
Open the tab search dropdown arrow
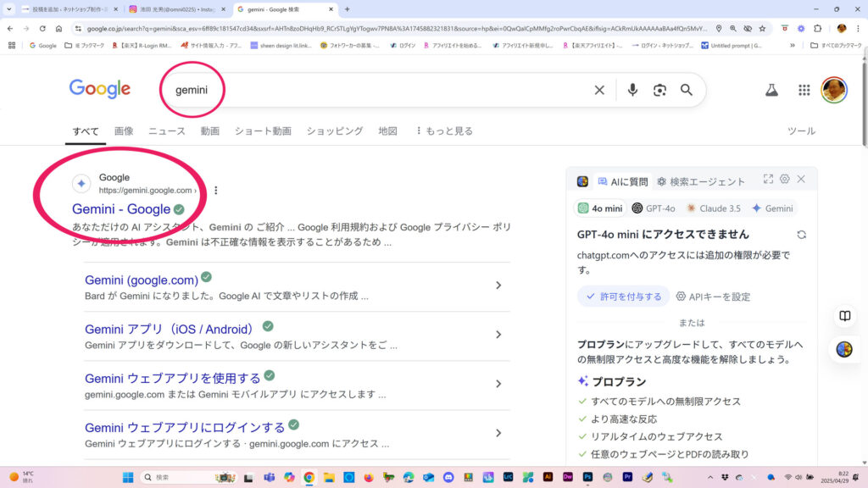[8, 8]
